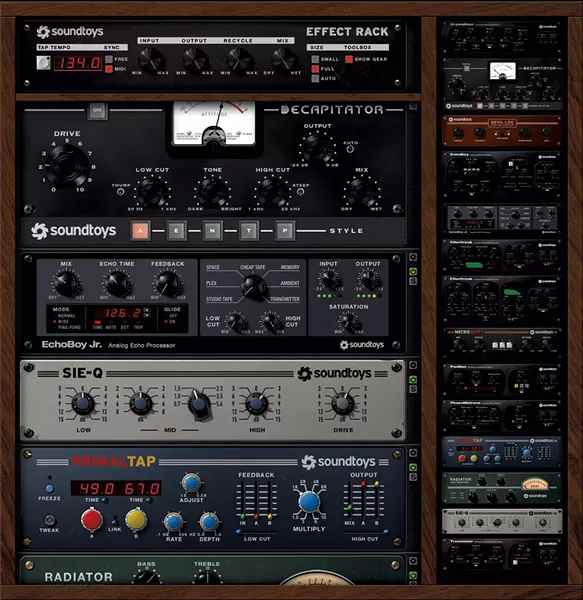Select EchoBoy in the toolbox

click(502, 174)
